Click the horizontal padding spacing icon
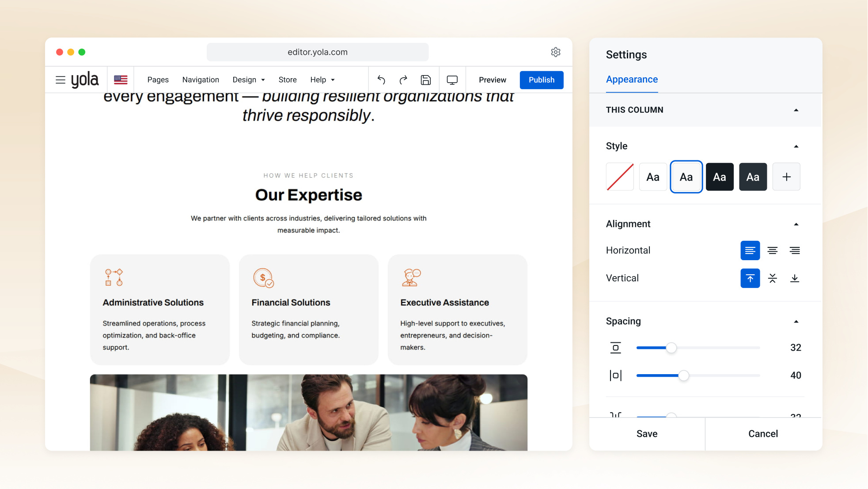The image size is (868, 489). click(x=616, y=375)
